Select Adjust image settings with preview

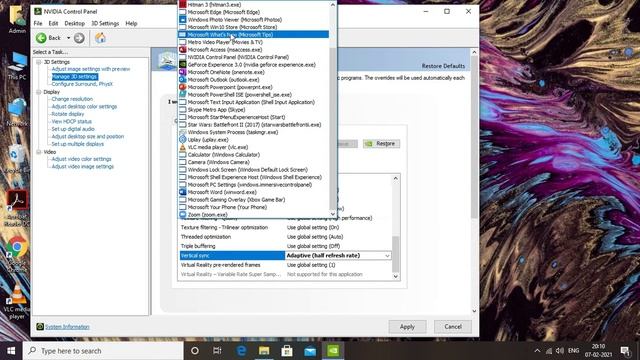(x=91, y=69)
